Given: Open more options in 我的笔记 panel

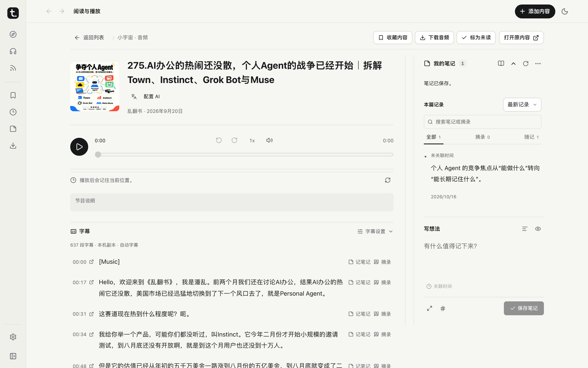Looking at the screenshot, I should [x=538, y=64].
